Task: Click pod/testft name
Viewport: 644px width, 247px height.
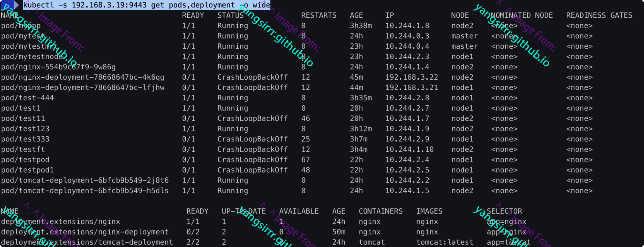Action: tap(23, 149)
